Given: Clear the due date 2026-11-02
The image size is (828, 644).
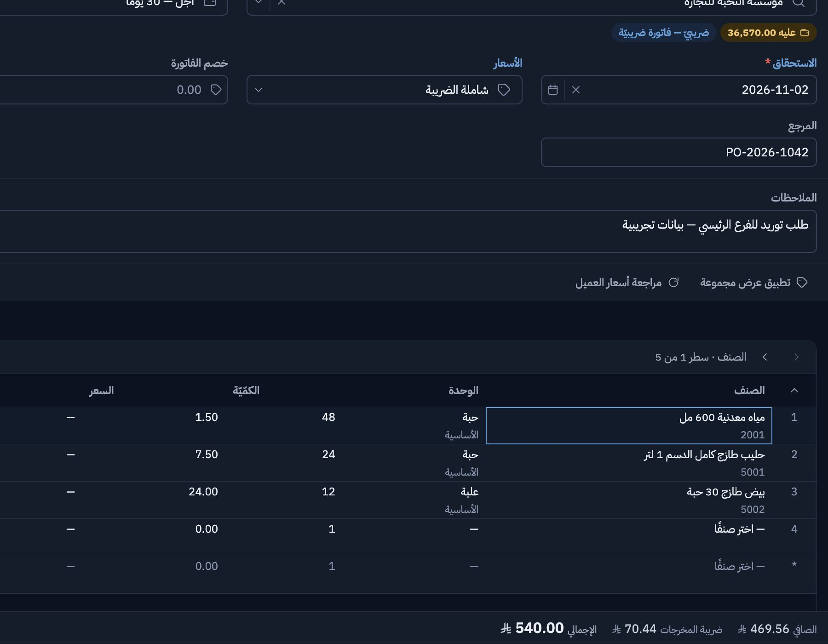Looking at the screenshot, I should tap(576, 90).
